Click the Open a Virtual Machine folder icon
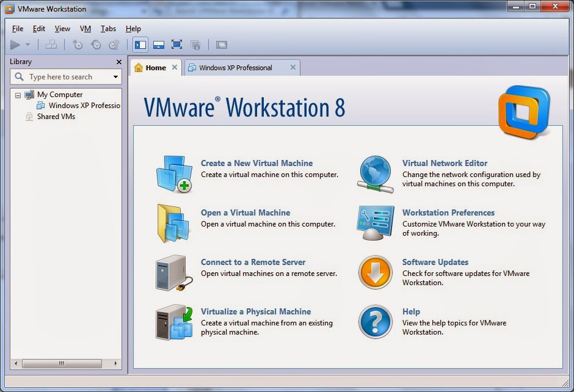Image resolution: width=574 pixels, height=392 pixels. (x=174, y=223)
